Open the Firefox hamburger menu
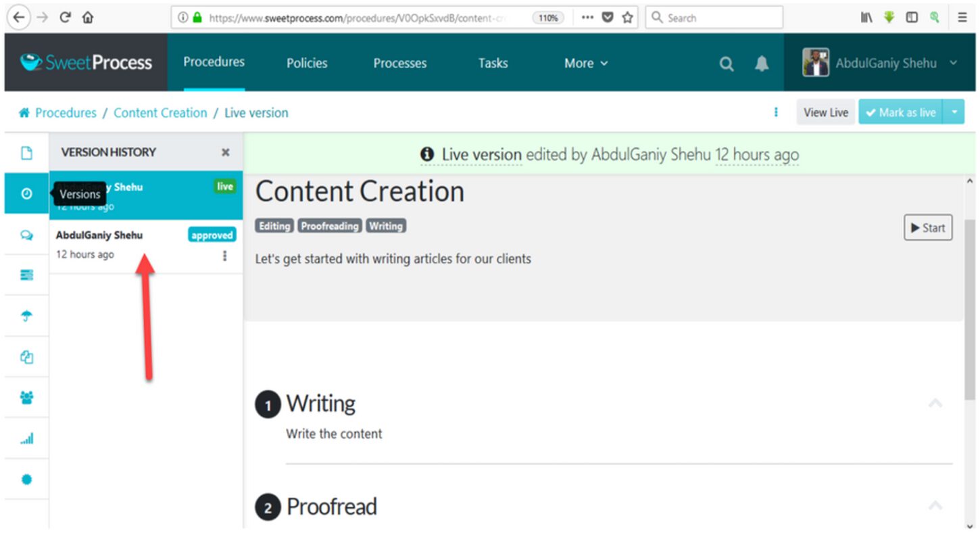The height and width of the screenshot is (560, 980). pos(962,18)
